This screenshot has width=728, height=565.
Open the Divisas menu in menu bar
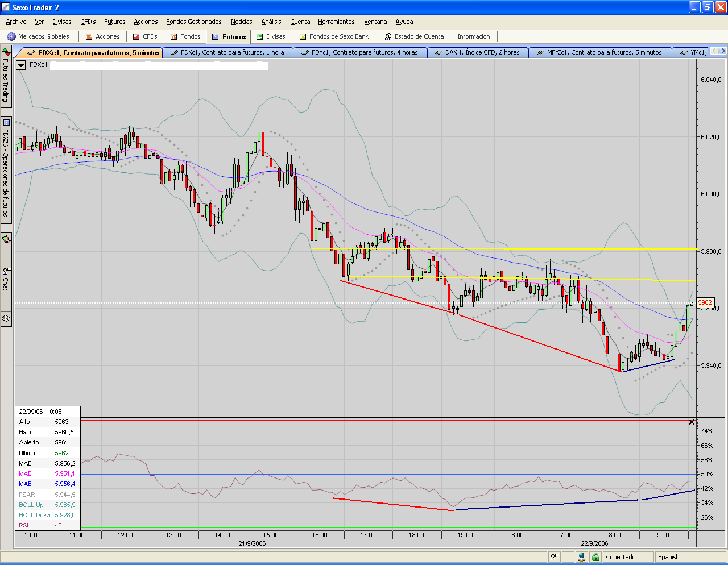pyautogui.click(x=62, y=22)
